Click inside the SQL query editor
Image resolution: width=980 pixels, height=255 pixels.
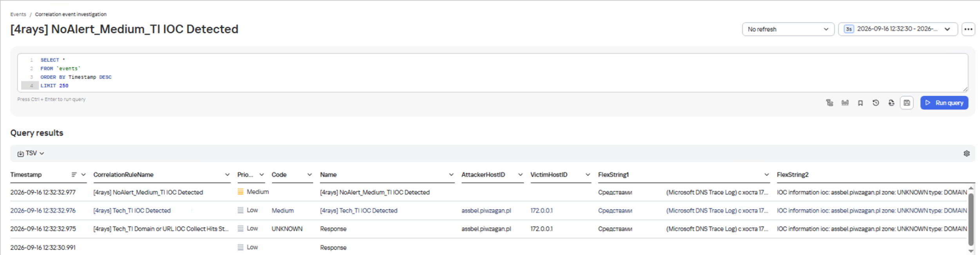(493, 73)
